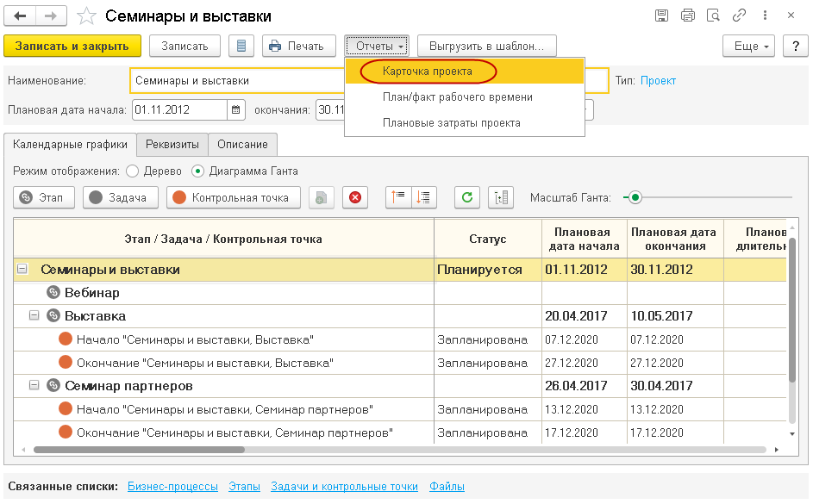Click the 30.04.2017 end date cell

(x=674, y=385)
